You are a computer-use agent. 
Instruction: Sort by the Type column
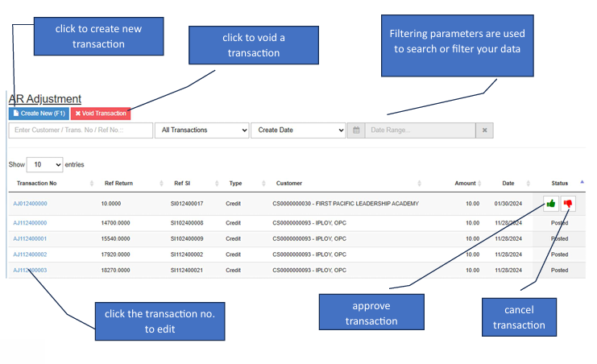[263, 184]
